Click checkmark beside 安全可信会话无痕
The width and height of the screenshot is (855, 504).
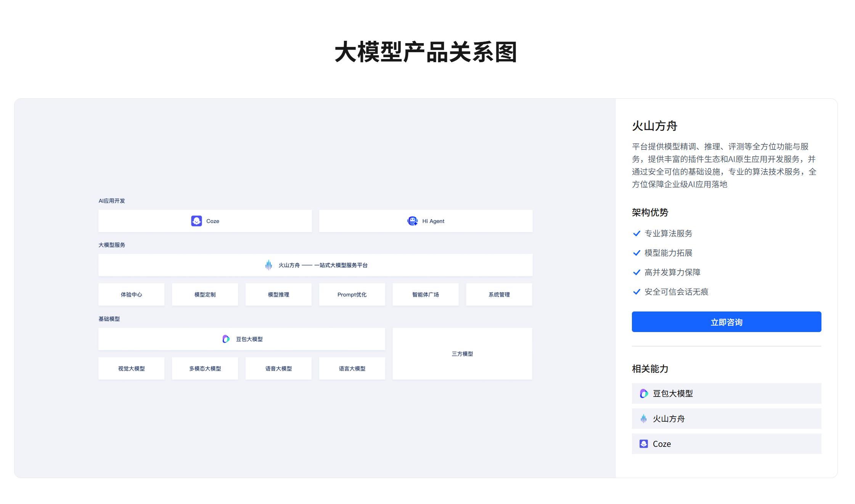pos(636,292)
